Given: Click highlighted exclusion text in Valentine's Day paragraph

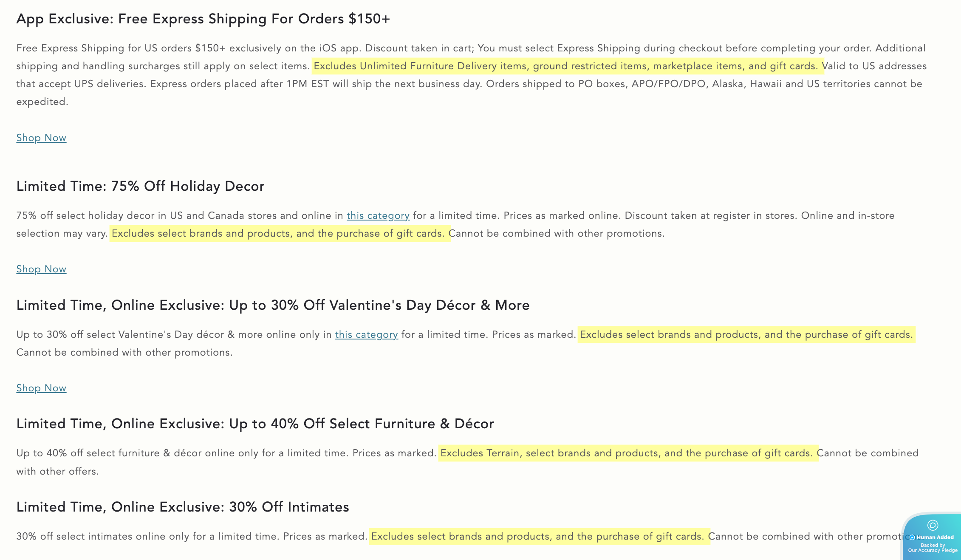Looking at the screenshot, I should coord(746,334).
